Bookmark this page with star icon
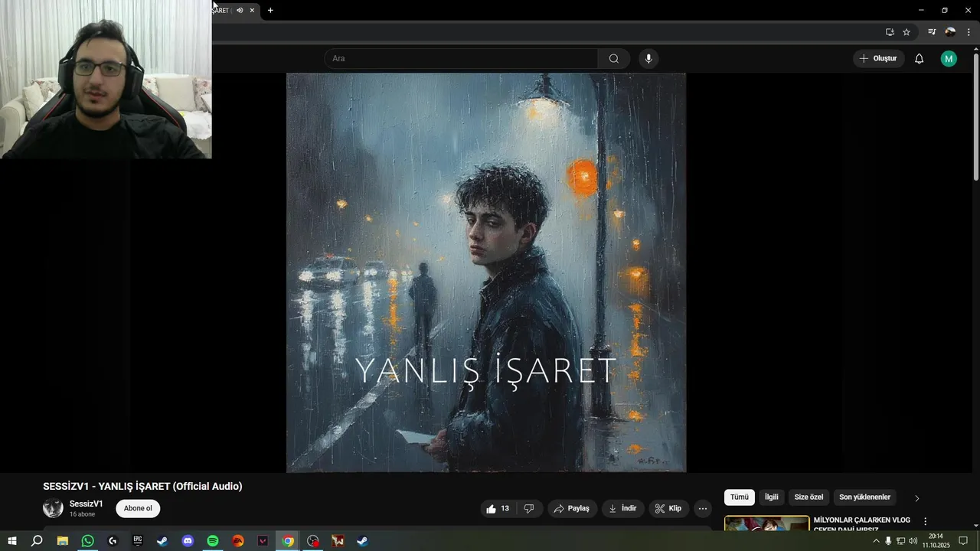Screen dimensions: 980x551 [x=906, y=32]
